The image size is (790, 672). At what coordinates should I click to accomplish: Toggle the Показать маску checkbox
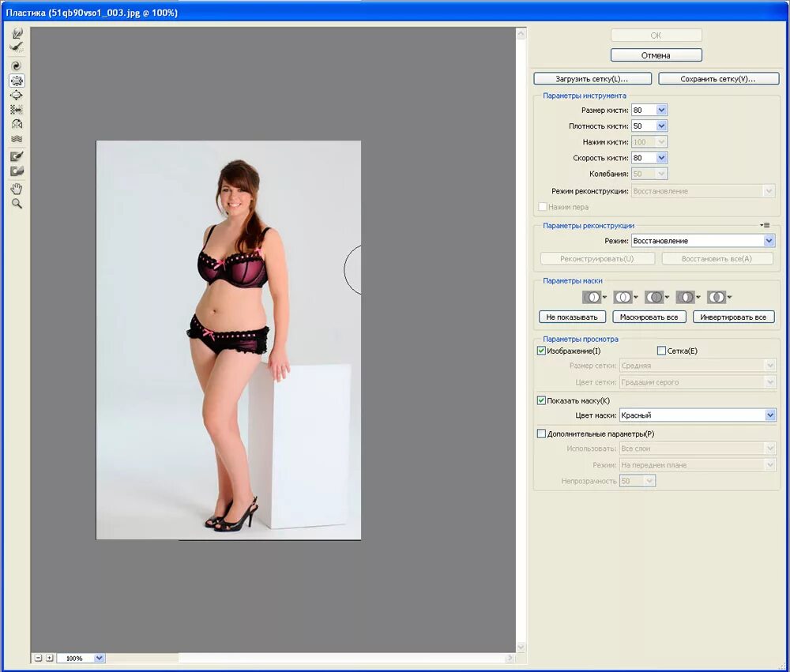coord(542,400)
